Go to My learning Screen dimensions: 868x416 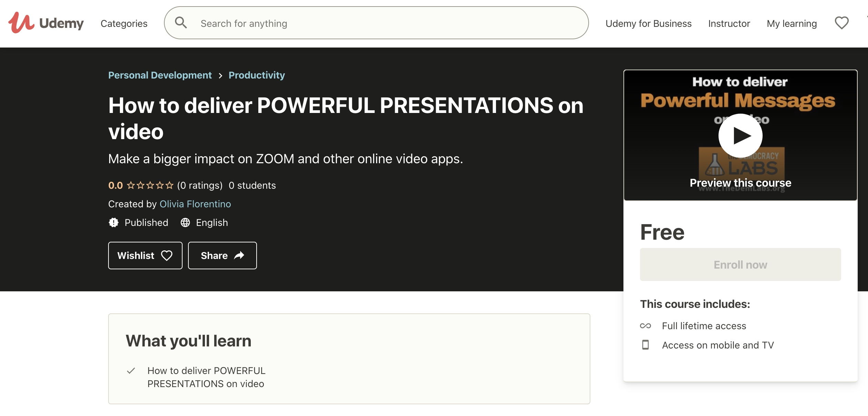792,23
